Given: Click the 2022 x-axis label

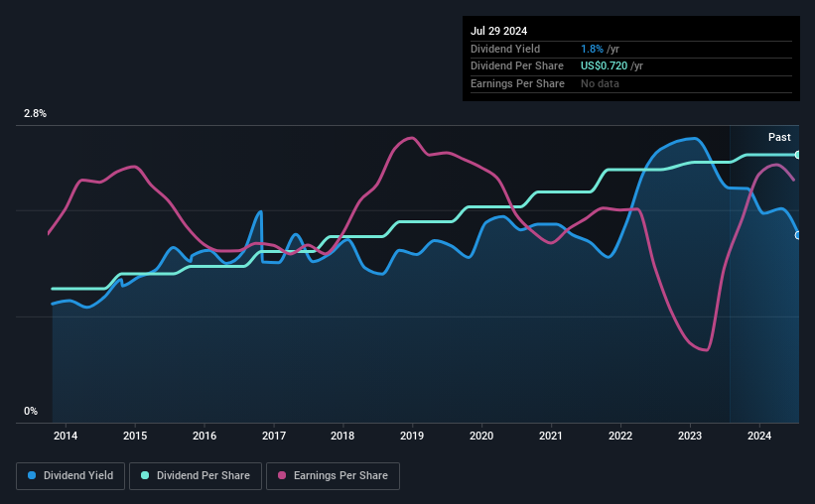Looking at the screenshot, I should tap(620, 436).
